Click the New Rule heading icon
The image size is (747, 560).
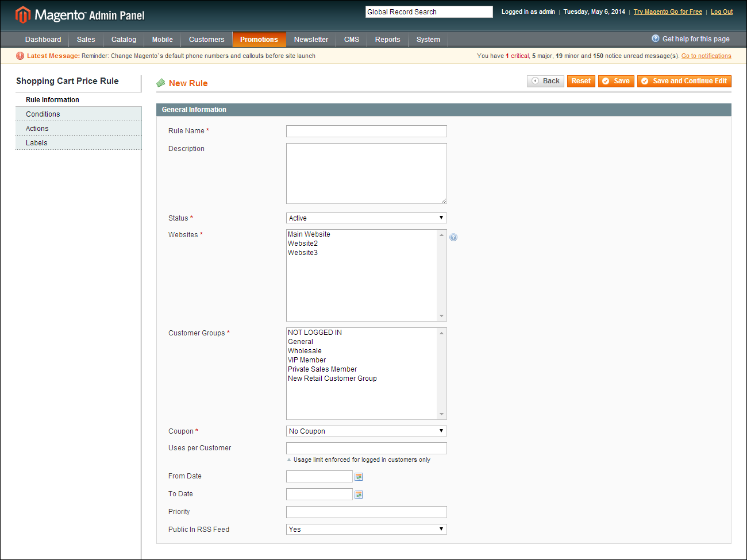(x=161, y=83)
